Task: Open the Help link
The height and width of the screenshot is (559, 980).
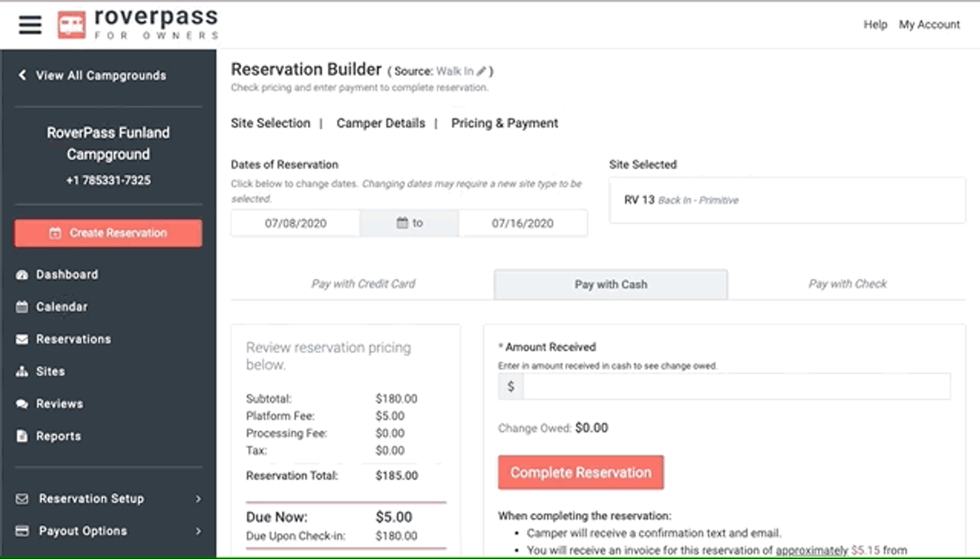Action: pyautogui.click(x=875, y=25)
